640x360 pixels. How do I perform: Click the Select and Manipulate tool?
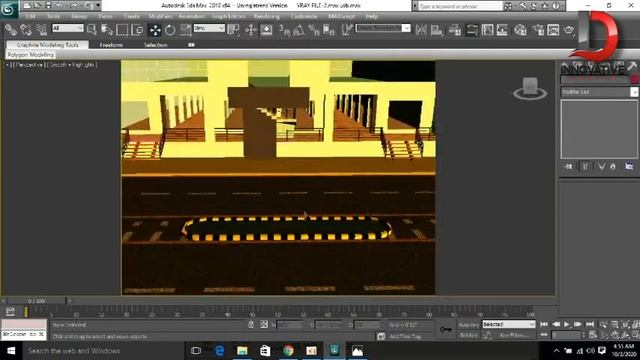coord(250,30)
